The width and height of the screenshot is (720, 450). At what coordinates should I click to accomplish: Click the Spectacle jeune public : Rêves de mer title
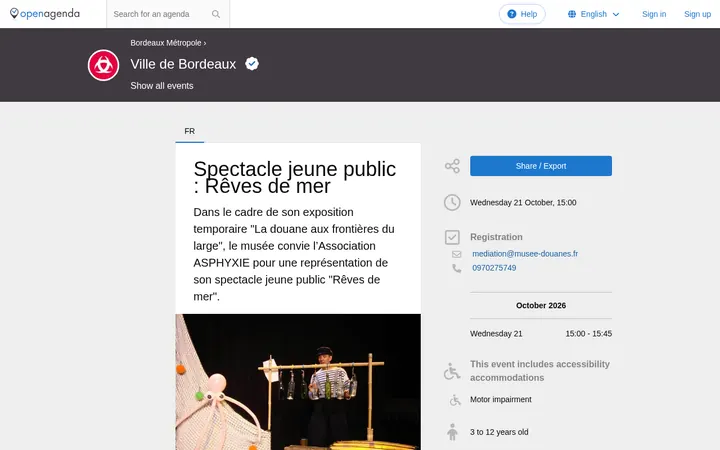[294, 177]
